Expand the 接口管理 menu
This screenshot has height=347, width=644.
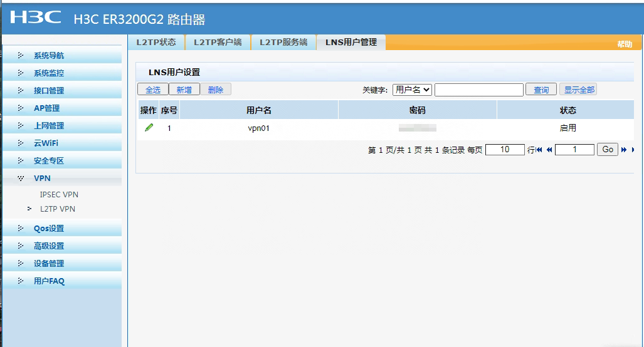(x=62, y=91)
